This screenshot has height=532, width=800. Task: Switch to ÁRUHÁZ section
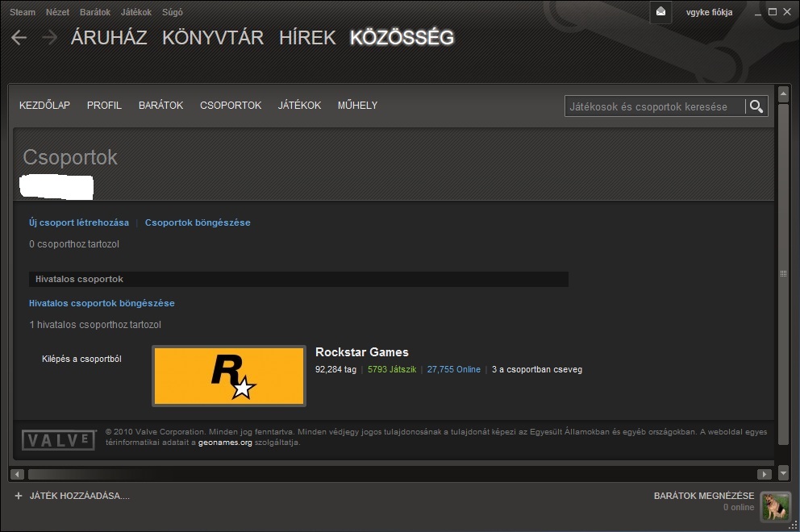click(x=109, y=38)
